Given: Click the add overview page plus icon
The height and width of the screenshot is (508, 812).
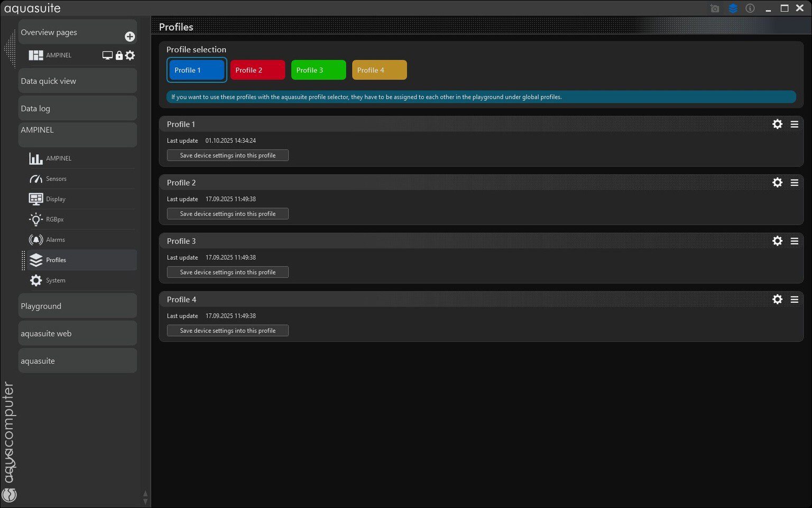Looking at the screenshot, I should click(130, 37).
